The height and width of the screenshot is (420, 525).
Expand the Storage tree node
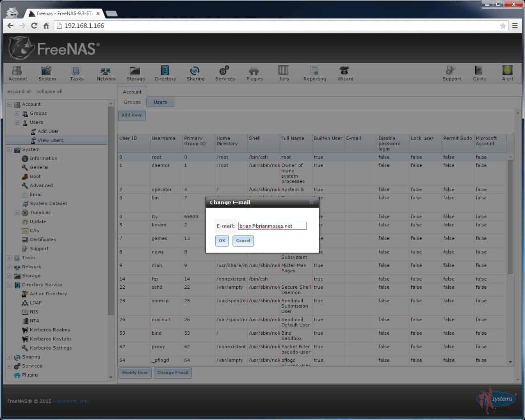pyautogui.click(x=9, y=276)
